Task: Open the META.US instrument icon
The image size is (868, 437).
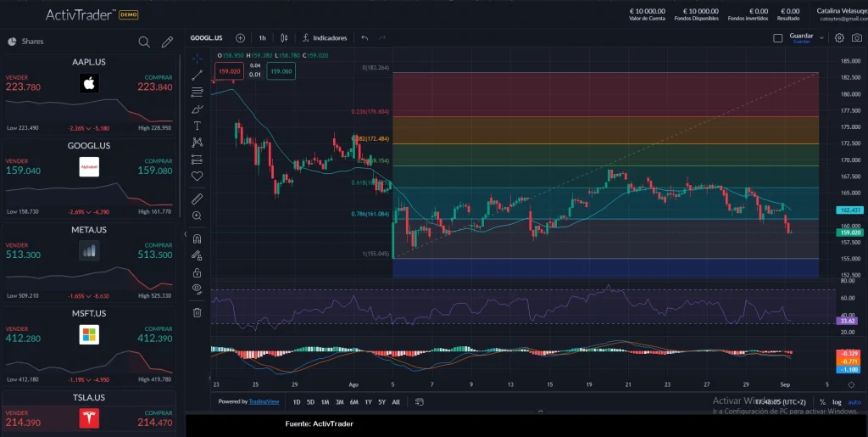Action: (89, 251)
